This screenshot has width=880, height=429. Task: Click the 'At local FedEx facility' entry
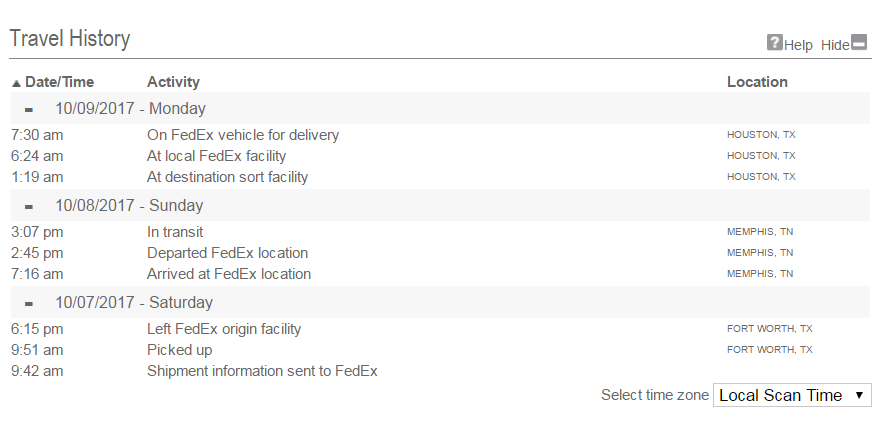[x=216, y=156]
